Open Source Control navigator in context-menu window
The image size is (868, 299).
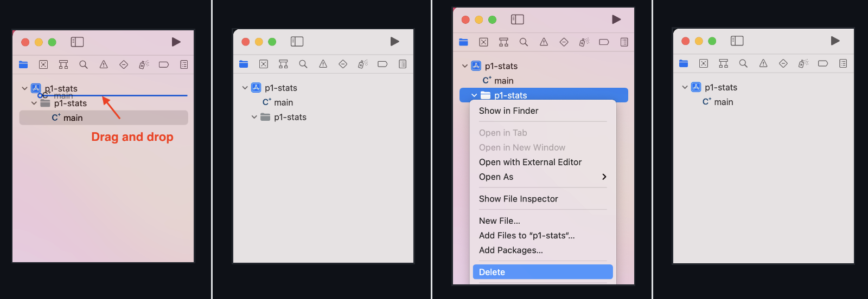pyautogui.click(x=483, y=42)
